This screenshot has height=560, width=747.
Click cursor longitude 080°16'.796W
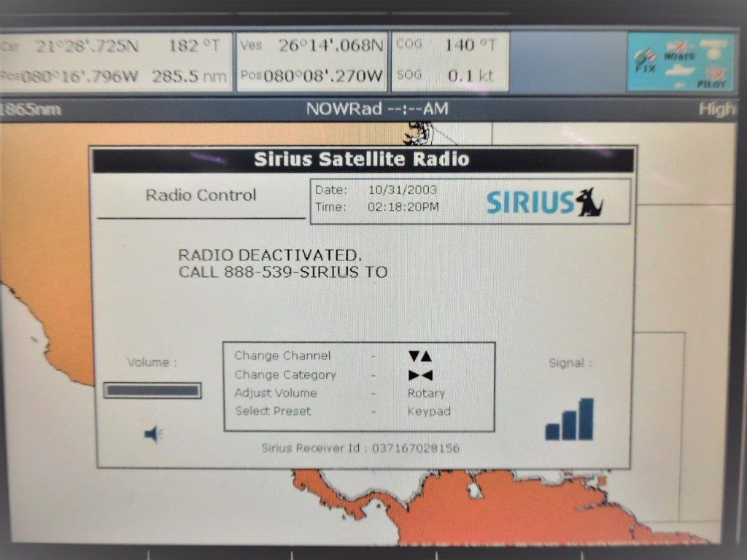click(79, 77)
